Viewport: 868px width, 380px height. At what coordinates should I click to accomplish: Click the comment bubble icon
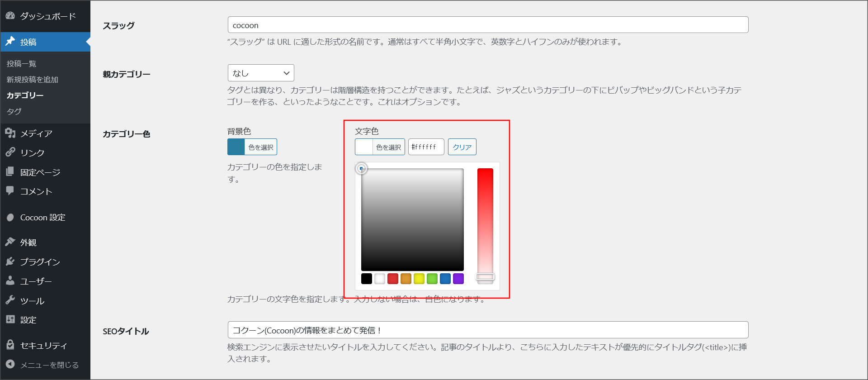click(x=10, y=191)
